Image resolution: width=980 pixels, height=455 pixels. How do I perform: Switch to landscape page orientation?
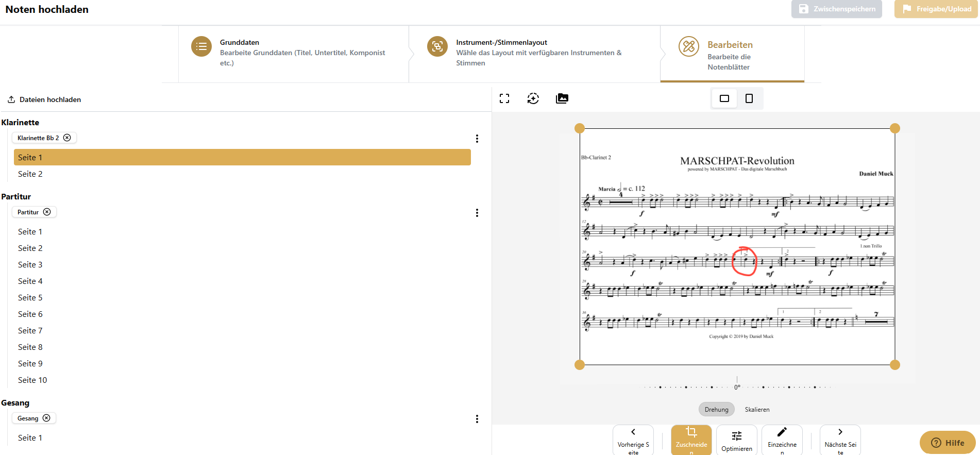pos(724,98)
